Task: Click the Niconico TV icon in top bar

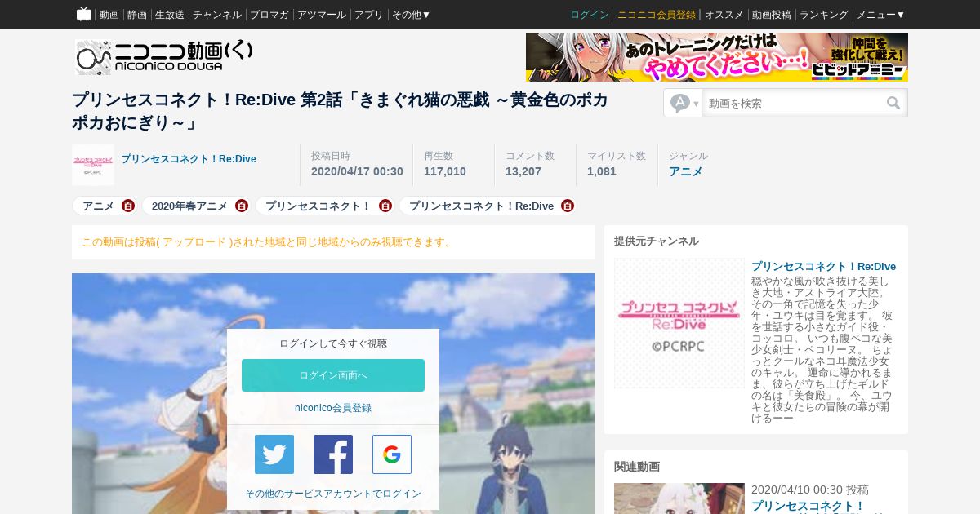Action: pos(83,14)
